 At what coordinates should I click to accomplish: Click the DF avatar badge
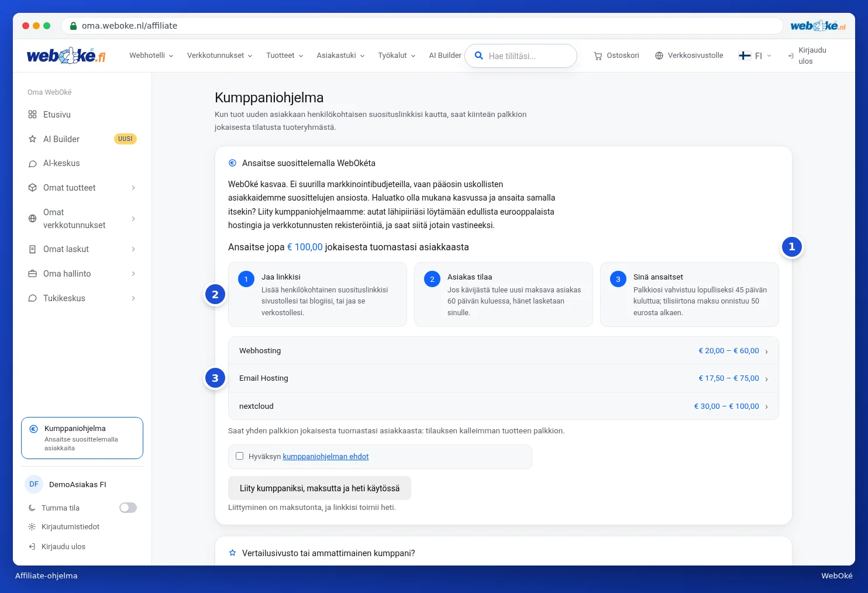34,484
